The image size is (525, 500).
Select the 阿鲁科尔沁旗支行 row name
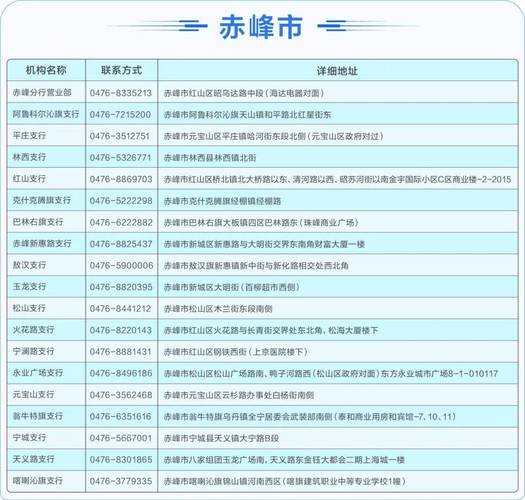(x=46, y=114)
